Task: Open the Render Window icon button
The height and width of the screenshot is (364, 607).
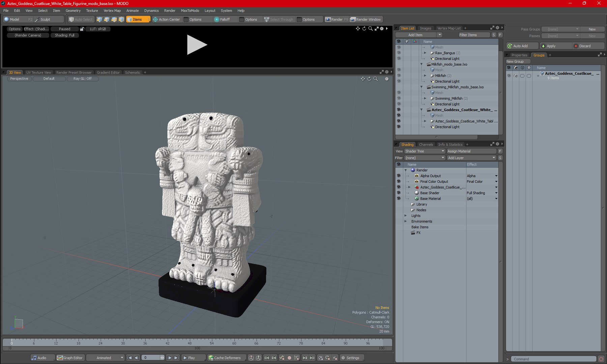Action: point(353,20)
